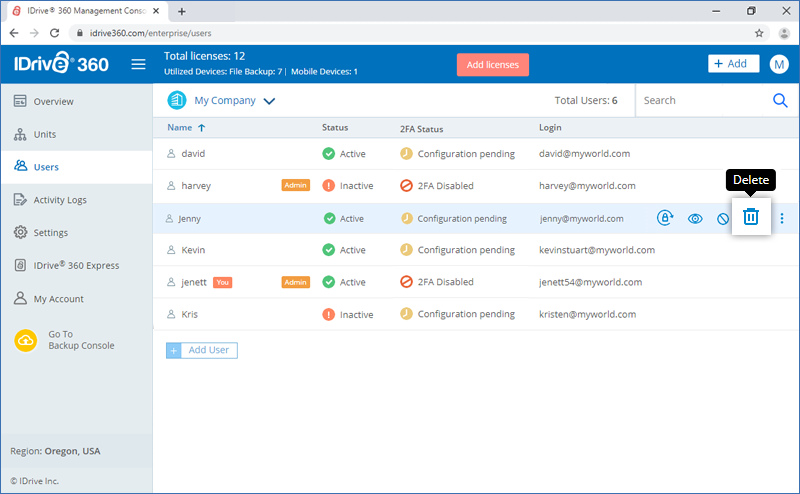800x494 pixels.
Task: Open a new browser tab
Action: [x=182, y=11]
